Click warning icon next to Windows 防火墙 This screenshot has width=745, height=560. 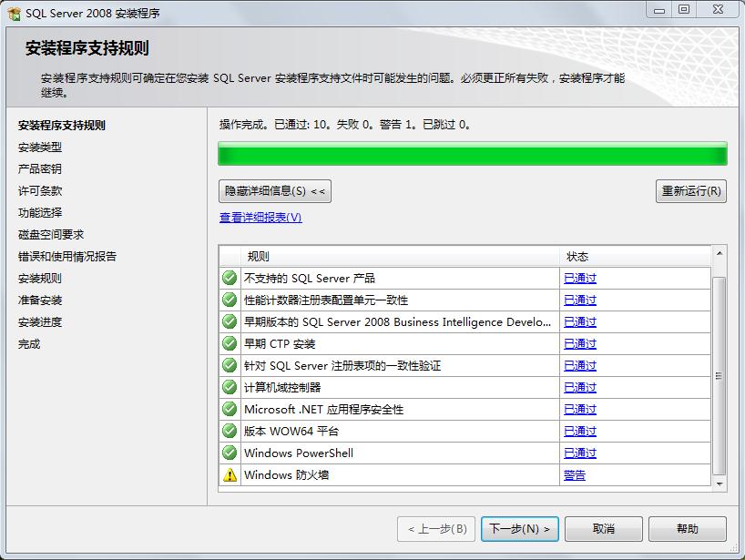pos(230,474)
